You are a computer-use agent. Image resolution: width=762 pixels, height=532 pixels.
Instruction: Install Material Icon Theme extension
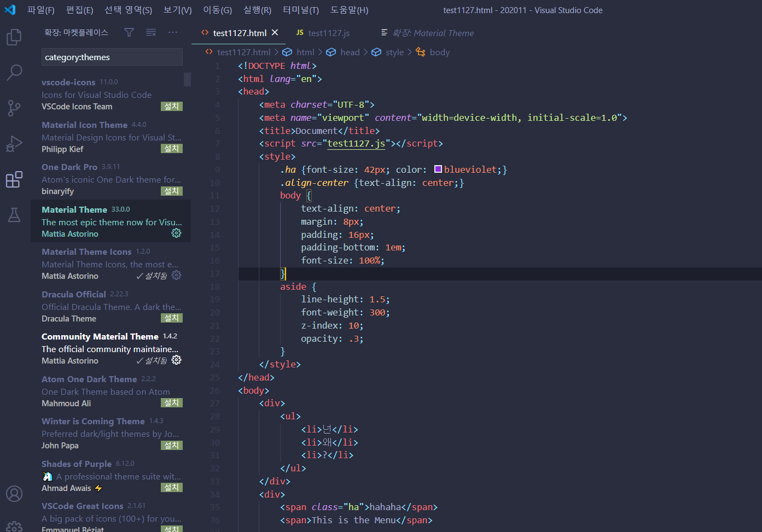tap(172, 148)
